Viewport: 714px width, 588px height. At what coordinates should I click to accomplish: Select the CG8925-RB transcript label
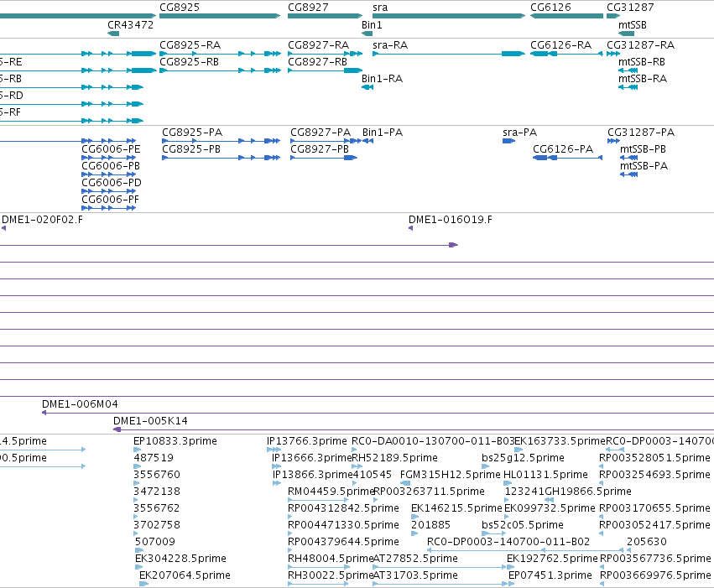(190, 62)
